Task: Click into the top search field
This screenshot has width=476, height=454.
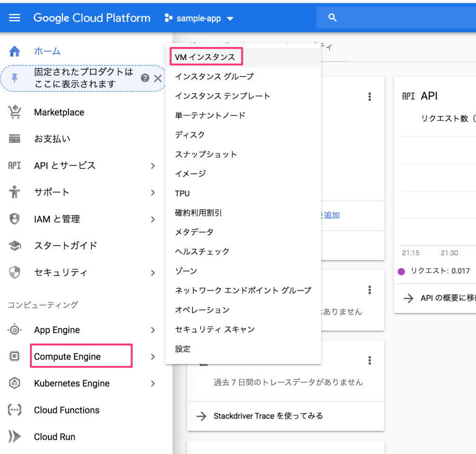Action: pyautogui.click(x=396, y=18)
